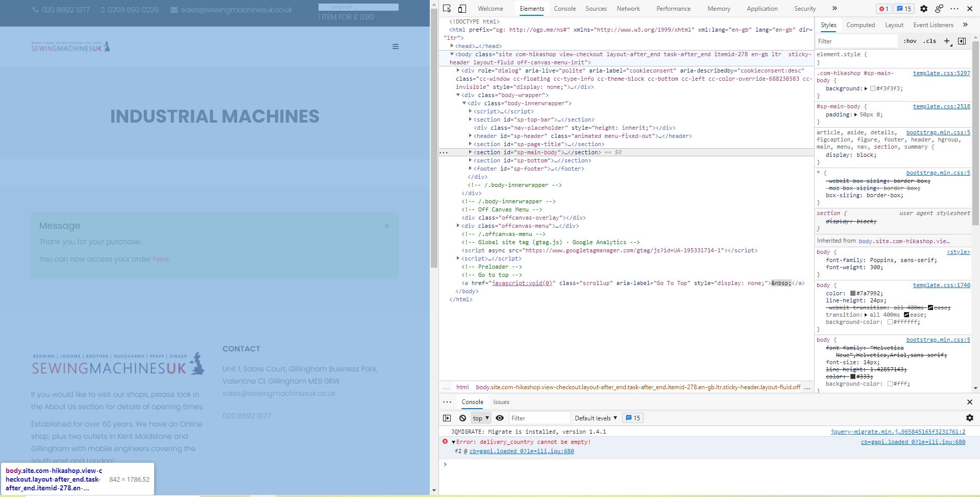Screen dimensions: 980x497
Task: Open the template.css:5297 source link
Action: (x=941, y=73)
